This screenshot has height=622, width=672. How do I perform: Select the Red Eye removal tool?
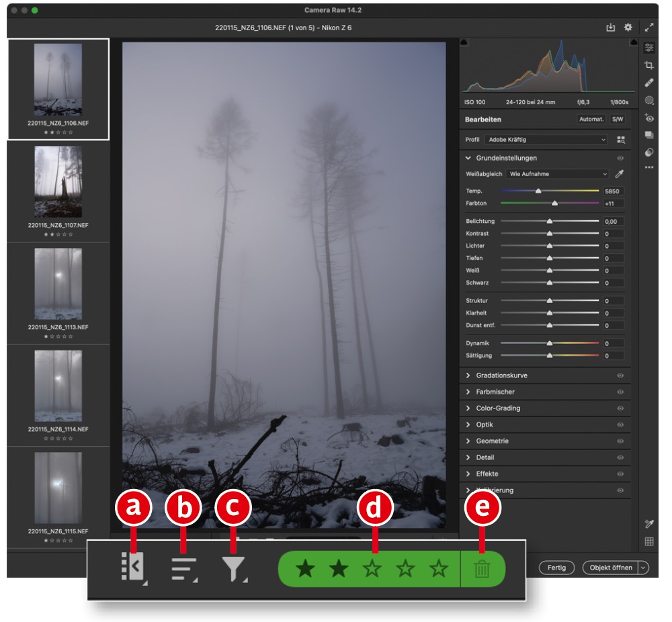[649, 118]
